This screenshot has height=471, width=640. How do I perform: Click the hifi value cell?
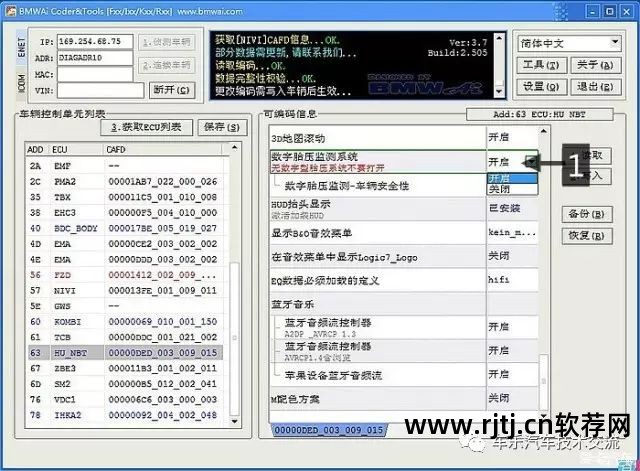(512, 280)
